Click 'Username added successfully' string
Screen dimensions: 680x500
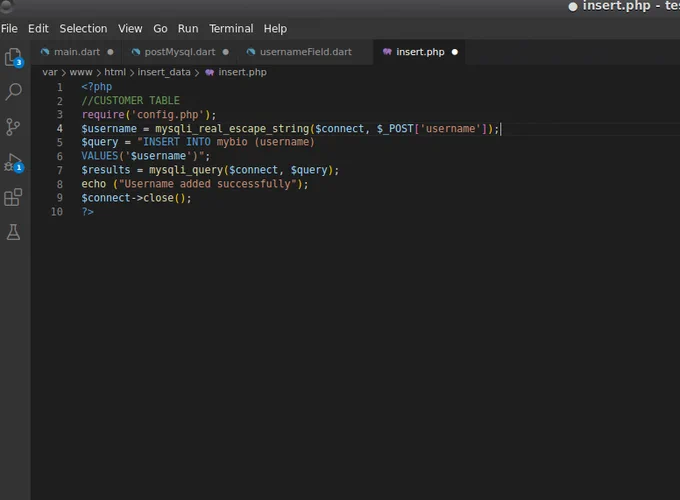(207, 184)
